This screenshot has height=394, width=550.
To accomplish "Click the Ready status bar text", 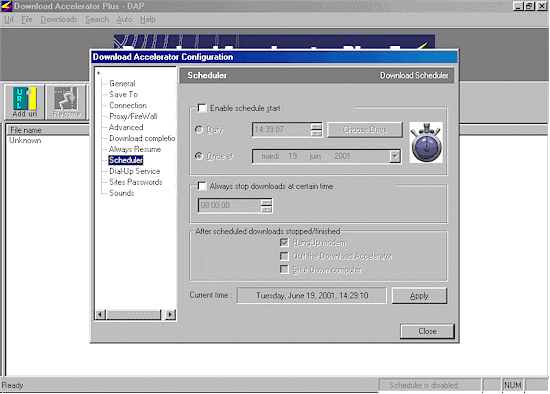I will (x=13, y=385).
